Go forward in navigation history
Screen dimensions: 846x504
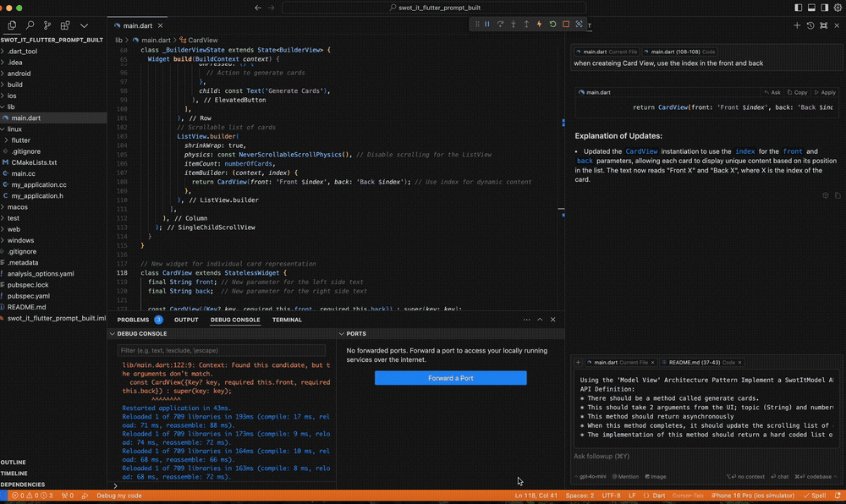[x=272, y=8]
